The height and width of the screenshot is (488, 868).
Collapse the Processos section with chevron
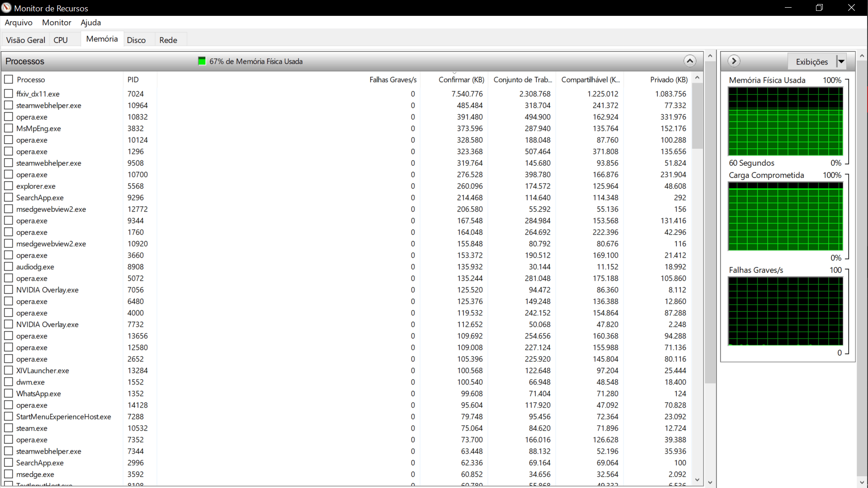tap(689, 61)
